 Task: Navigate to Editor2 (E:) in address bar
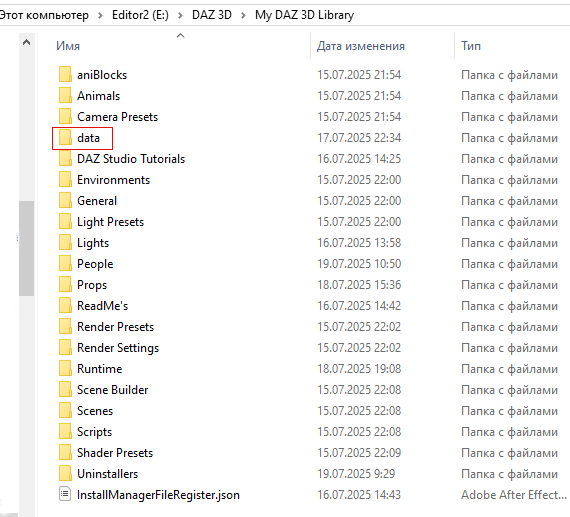pyautogui.click(x=140, y=15)
